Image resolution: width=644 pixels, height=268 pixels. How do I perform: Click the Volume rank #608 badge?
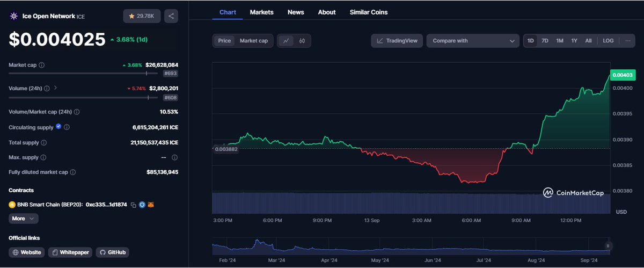[171, 98]
